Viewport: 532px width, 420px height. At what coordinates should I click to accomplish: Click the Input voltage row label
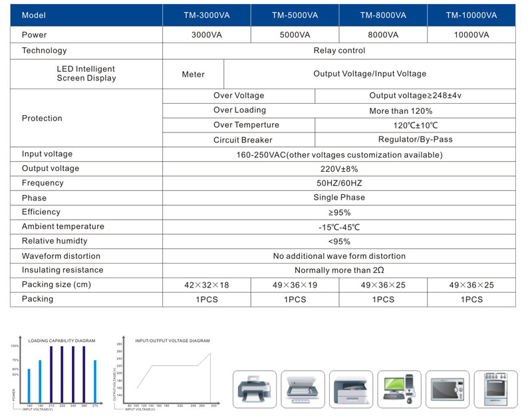(x=47, y=154)
